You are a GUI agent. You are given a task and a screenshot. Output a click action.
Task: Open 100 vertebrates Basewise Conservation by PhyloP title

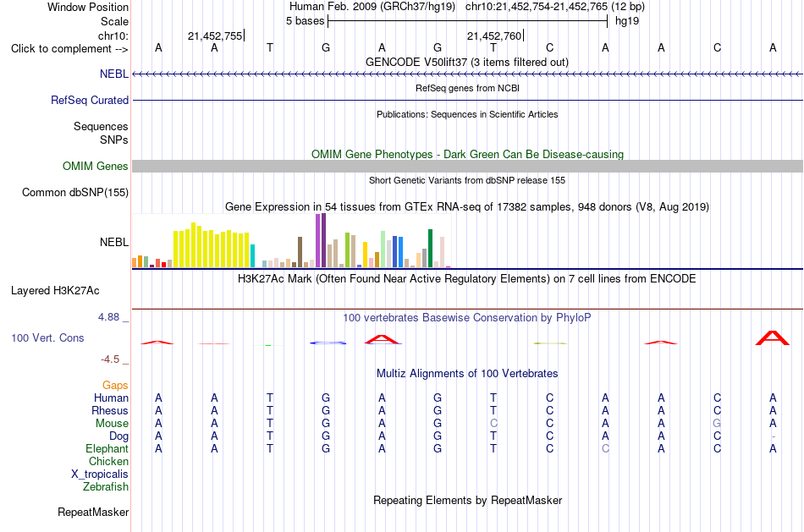click(466, 318)
